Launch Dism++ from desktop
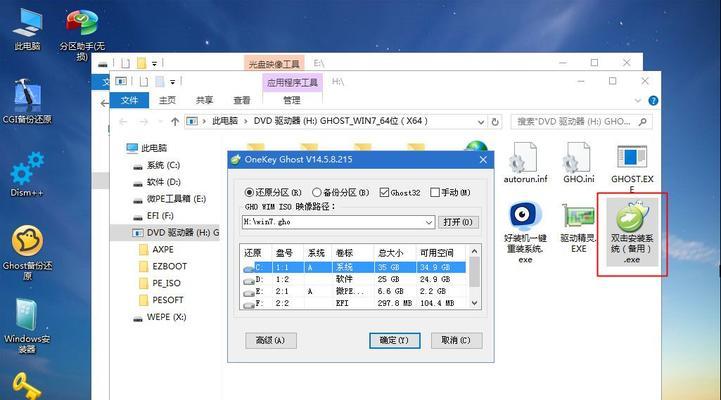Viewport: 721px width, 400px height. click(27, 175)
